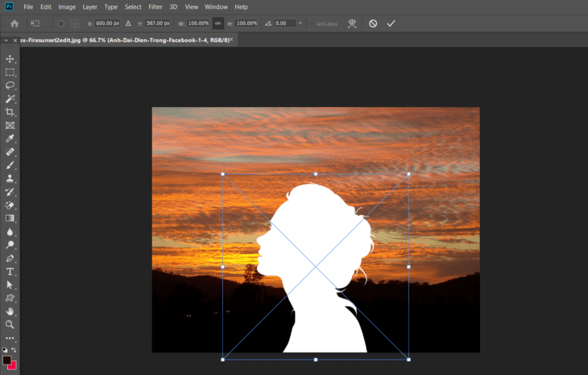Select the Healing Brush tool

[10, 152]
